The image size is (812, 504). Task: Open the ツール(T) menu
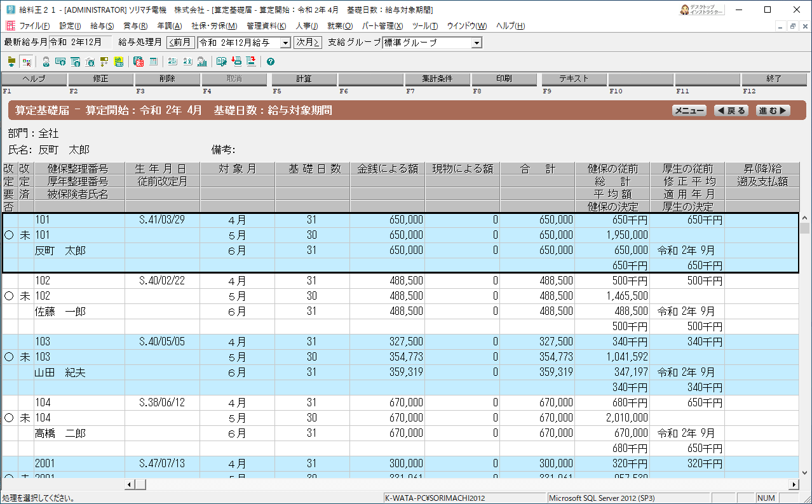(x=424, y=26)
